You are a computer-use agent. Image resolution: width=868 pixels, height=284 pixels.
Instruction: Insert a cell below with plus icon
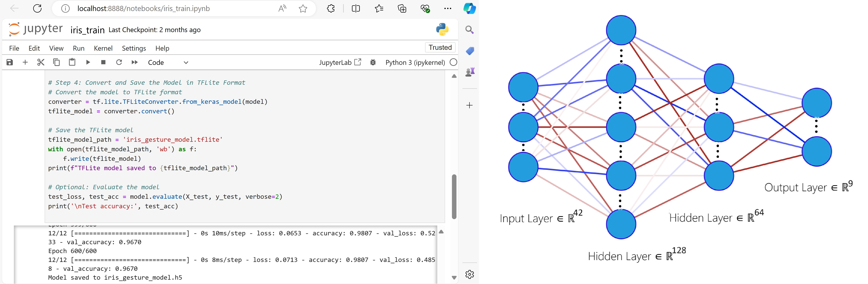coord(25,62)
